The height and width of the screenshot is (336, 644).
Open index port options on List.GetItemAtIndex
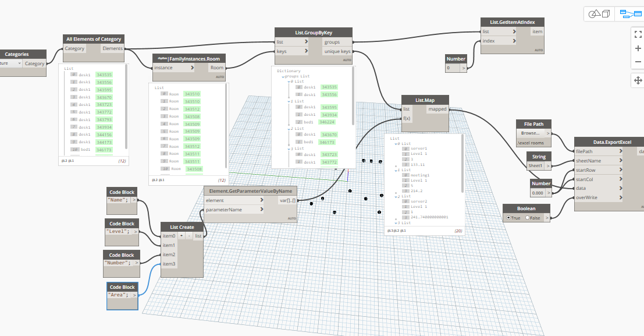[514, 41]
